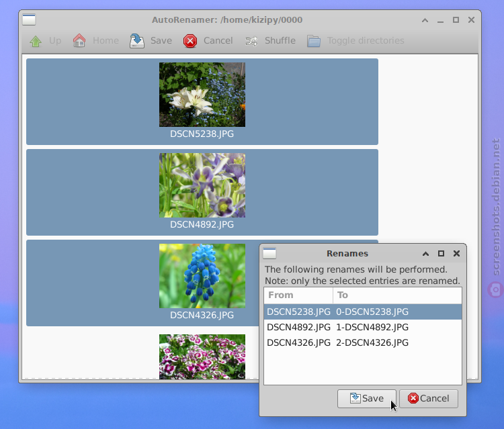Click the red Cancel icon in main toolbar
The width and height of the screenshot is (504, 429).
coord(190,41)
